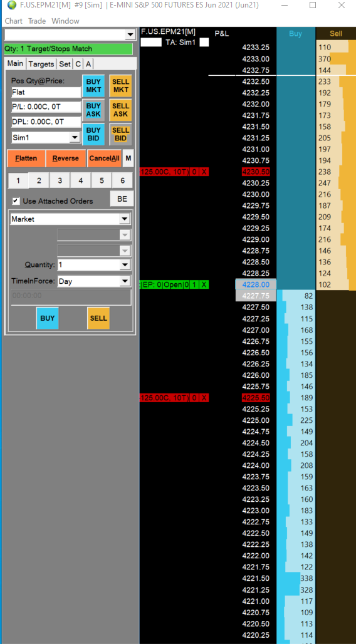Click the green Qty: 1 Target/Stops Match bar
356x644 pixels.
click(68, 49)
